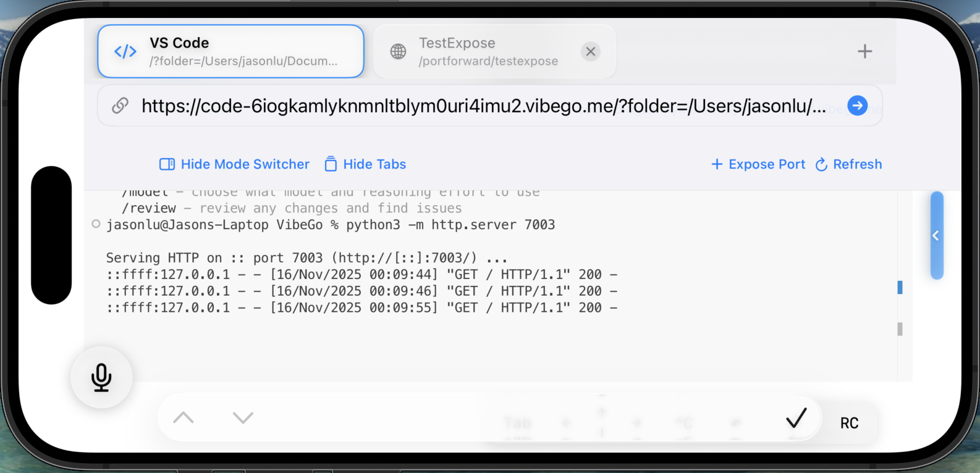The image size is (980, 473).
Task: Click the code brackets icon on VS Code tab
Action: [x=125, y=52]
